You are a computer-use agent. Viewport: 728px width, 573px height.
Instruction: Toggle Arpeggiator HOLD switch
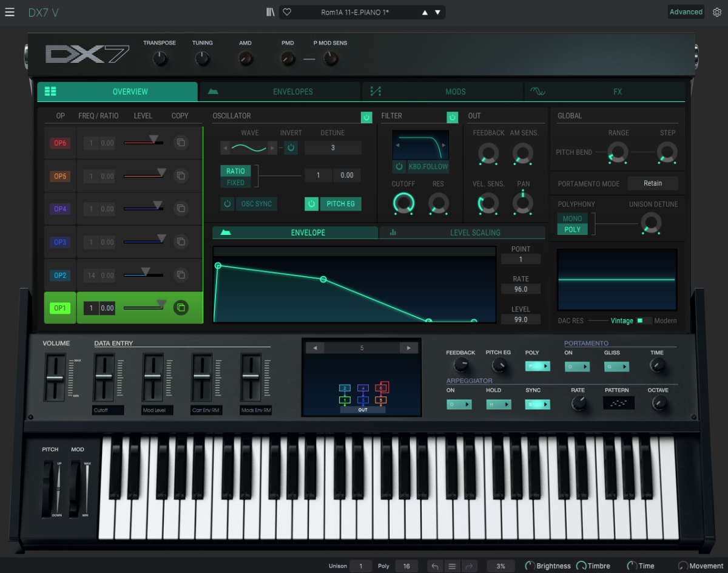click(498, 404)
